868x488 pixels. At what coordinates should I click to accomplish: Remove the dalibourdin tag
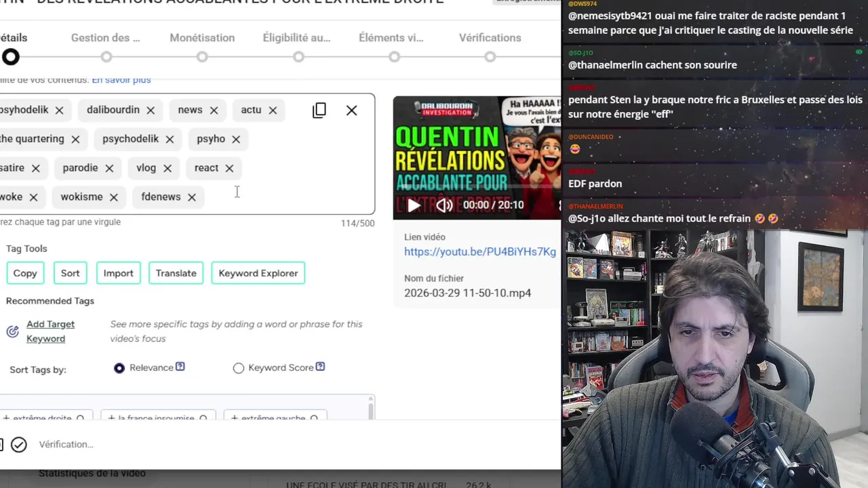(151, 110)
